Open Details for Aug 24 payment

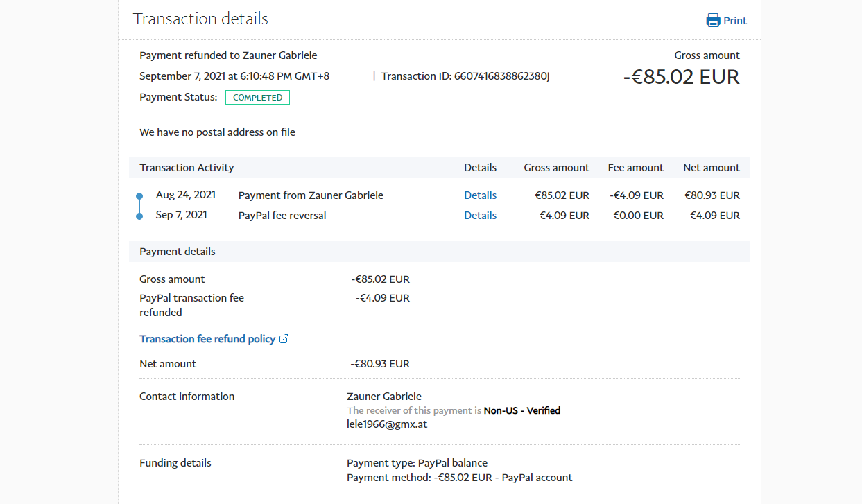point(480,195)
